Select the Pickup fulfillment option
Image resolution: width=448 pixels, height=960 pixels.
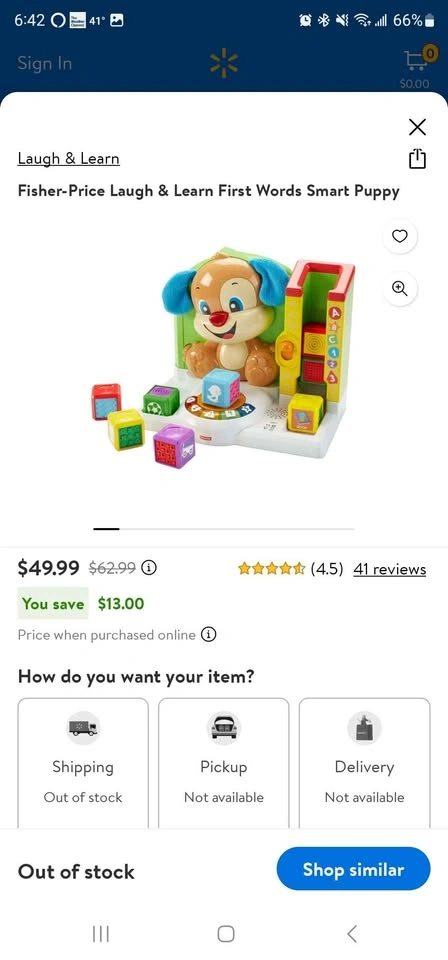(224, 763)
